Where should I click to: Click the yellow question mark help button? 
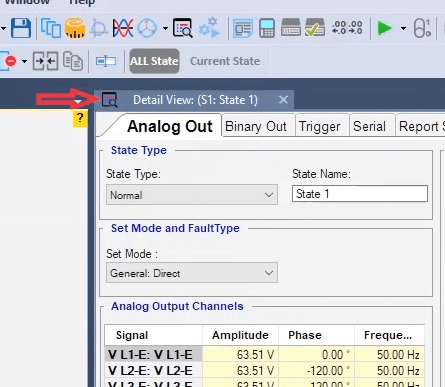tap(80, 118)
